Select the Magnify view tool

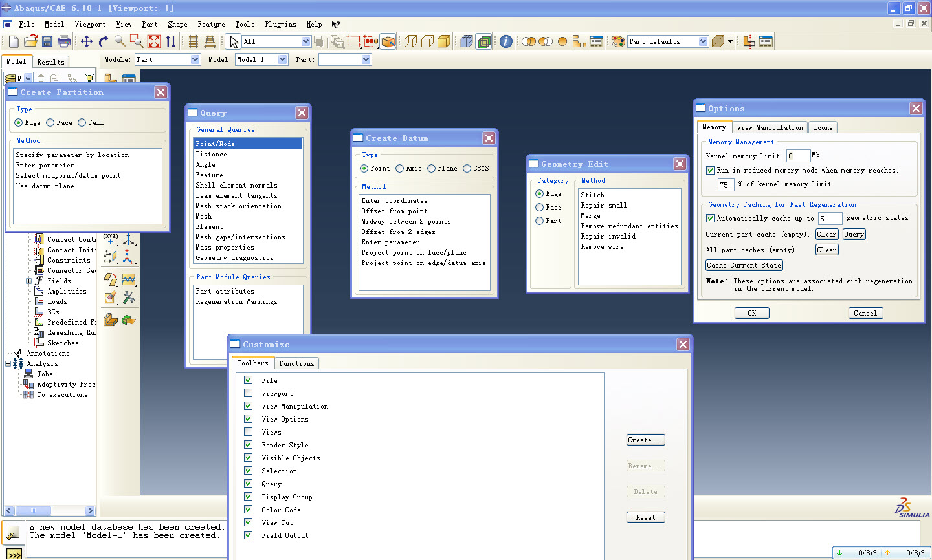[x=120, y=41]
